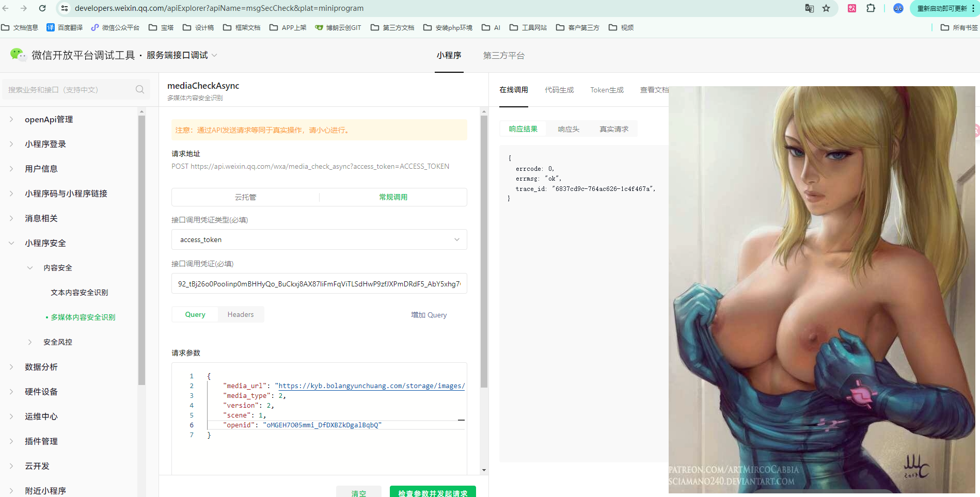
Task: Click the search magnifier icon in sidebar
Action: pos(140,89)
